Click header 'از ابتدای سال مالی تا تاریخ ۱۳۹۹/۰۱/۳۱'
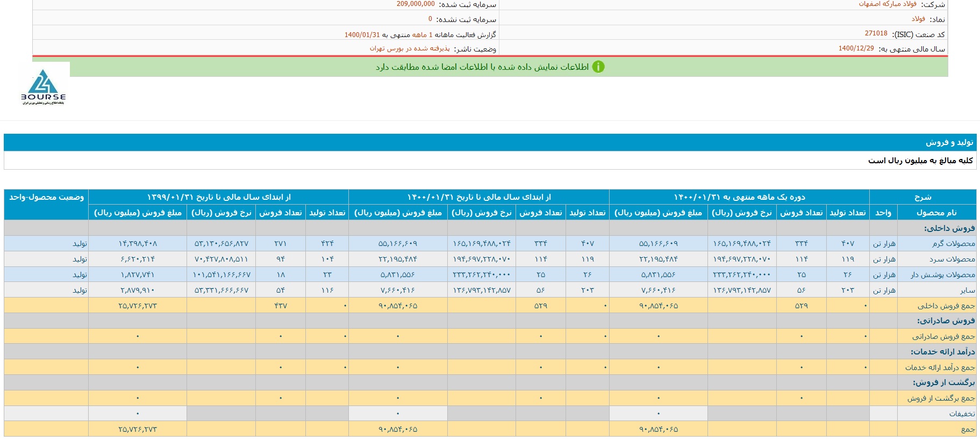Screen dimensions: 980x442 [x=219, y=197]
